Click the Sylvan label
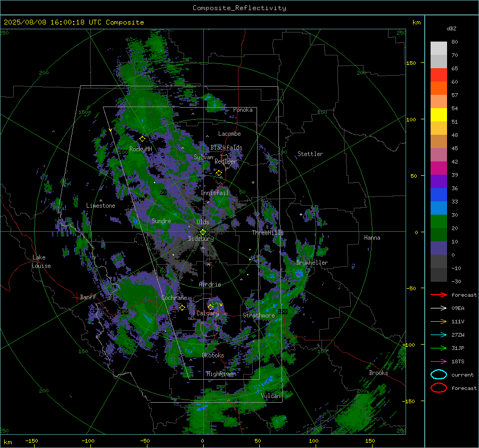The image size is (479, 448). tap(203, 157)
